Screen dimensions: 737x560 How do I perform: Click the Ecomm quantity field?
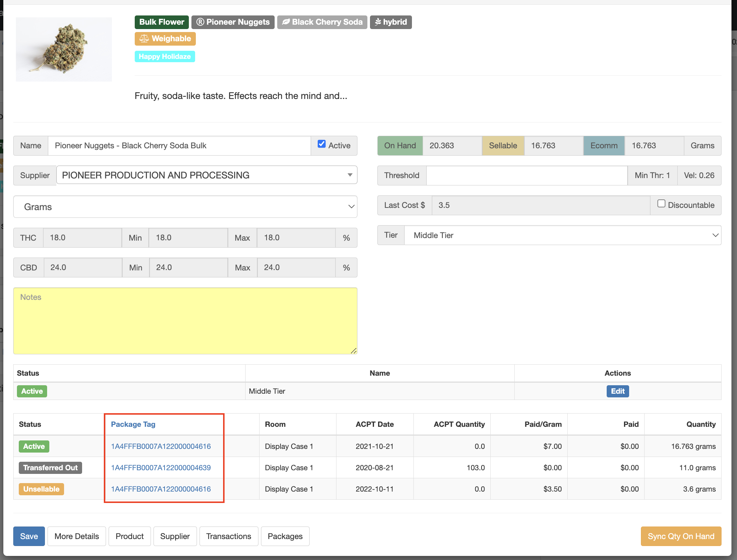654,146
